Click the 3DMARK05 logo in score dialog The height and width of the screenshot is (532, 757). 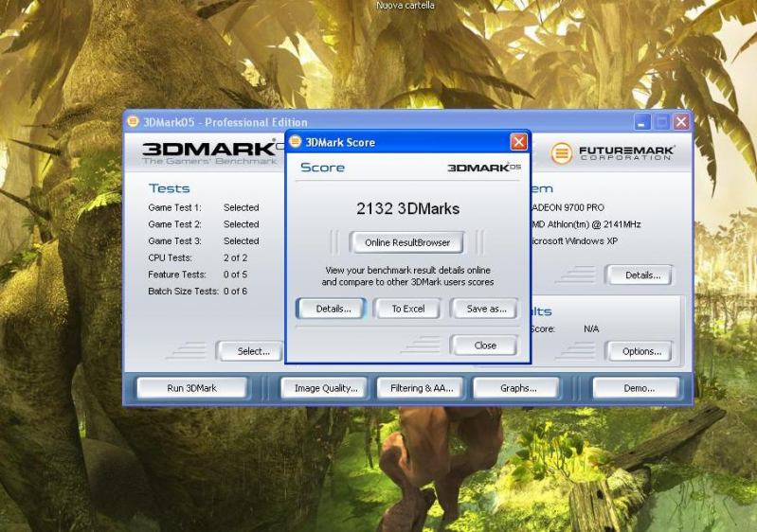point(484,168)
